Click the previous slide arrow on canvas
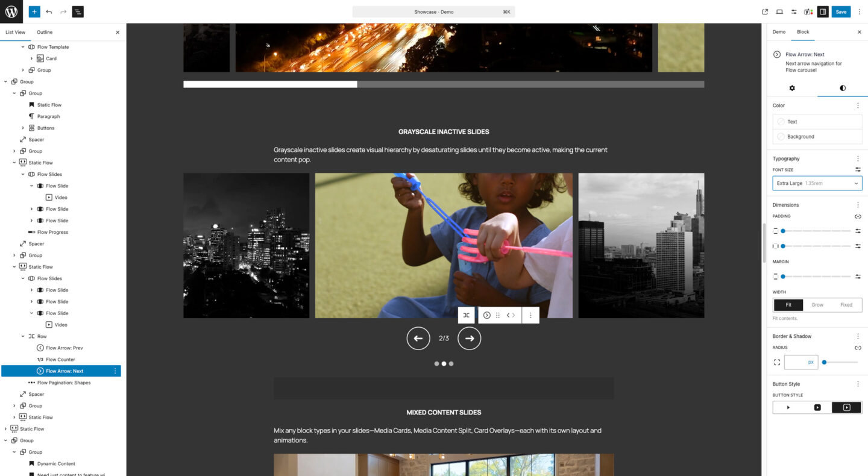Screen dimensions: 868x476 pyautogui.click(x=418, y=339)
